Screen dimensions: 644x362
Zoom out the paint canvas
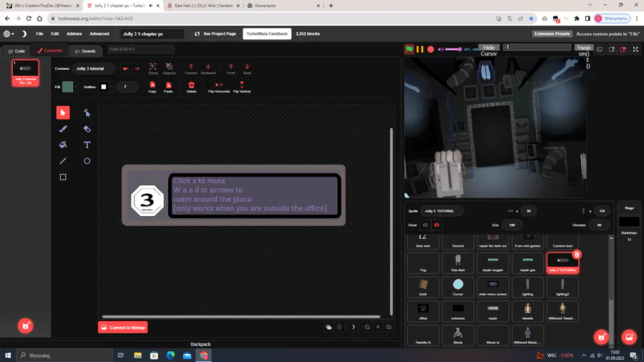tap(367, 327)
